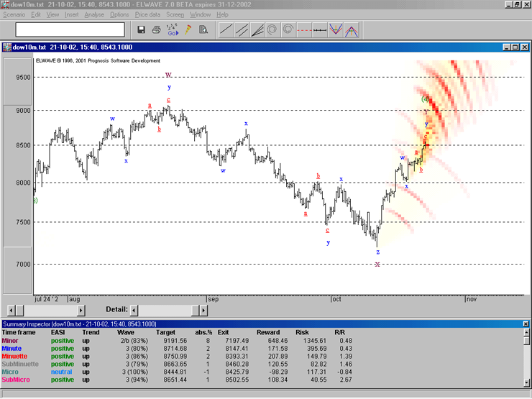Image resolution: width=532 pixels, height=399 pixels.
Task: Close the Summary Inspector panel
Action: click(x=526, y=324)
